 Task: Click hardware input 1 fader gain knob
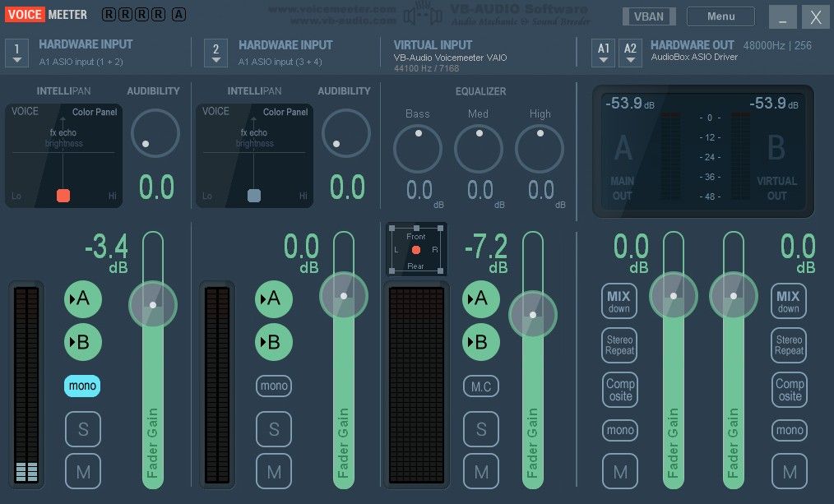(153, 305)
